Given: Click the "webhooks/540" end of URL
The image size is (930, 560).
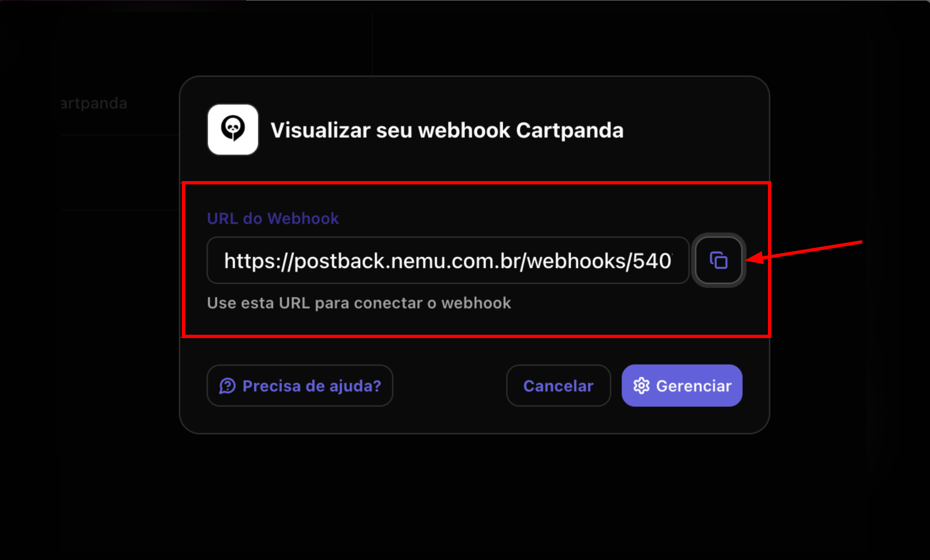Looking at the screenshot, I should [598, 261].
